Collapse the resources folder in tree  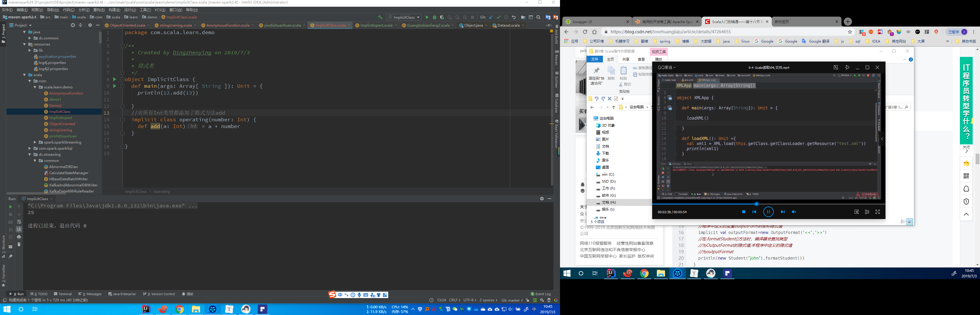click(x=24, y=44)
